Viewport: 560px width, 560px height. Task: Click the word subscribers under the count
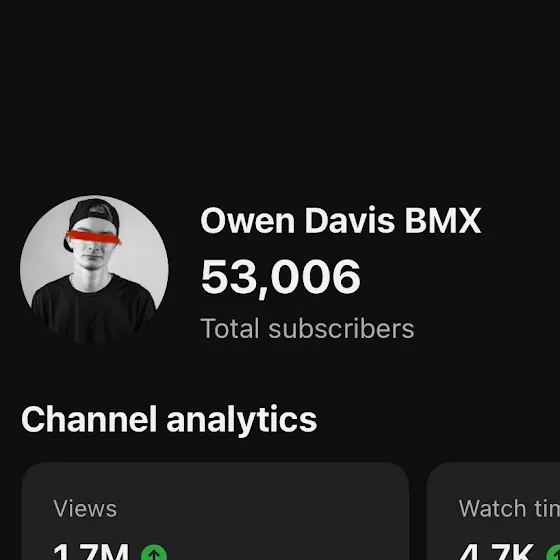(341, 329)
